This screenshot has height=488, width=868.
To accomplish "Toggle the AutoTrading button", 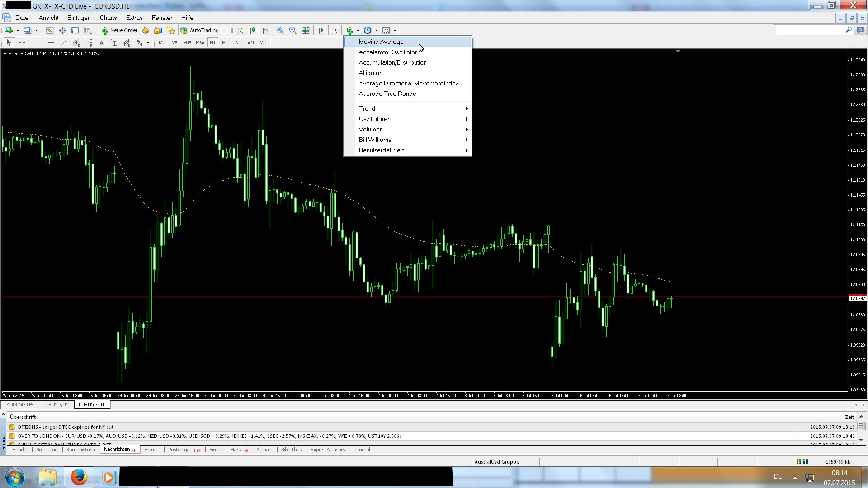I will (199, 30).
